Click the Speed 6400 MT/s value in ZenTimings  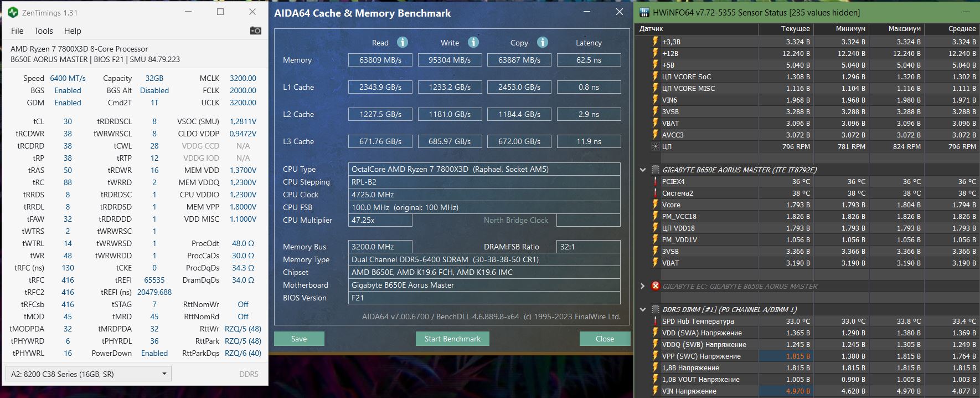(x=68, y=78)
